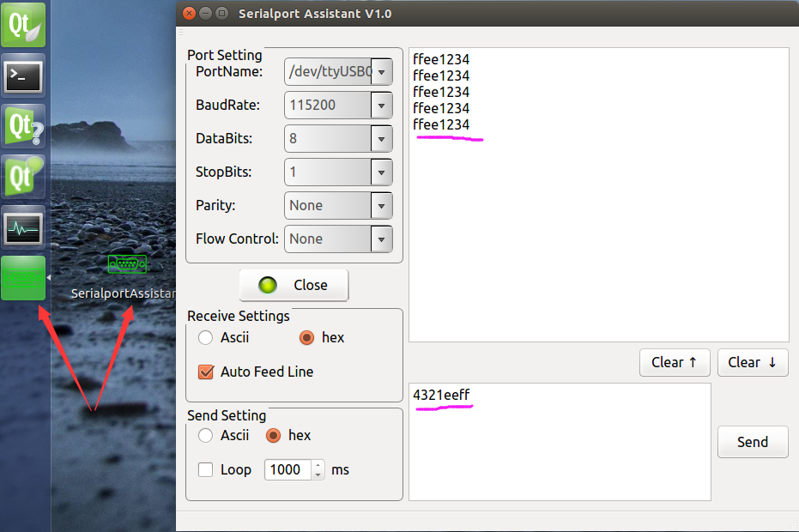The height and width of the screenshot is (532, 799).
Task: Launch the Terminal from the dock
Action: coord(23,76)
